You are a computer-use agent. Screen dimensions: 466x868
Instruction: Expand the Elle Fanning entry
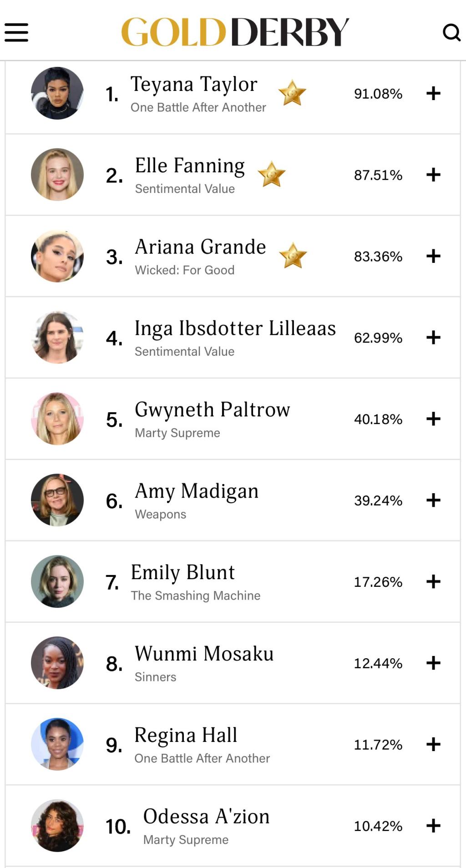click(433, 175)
